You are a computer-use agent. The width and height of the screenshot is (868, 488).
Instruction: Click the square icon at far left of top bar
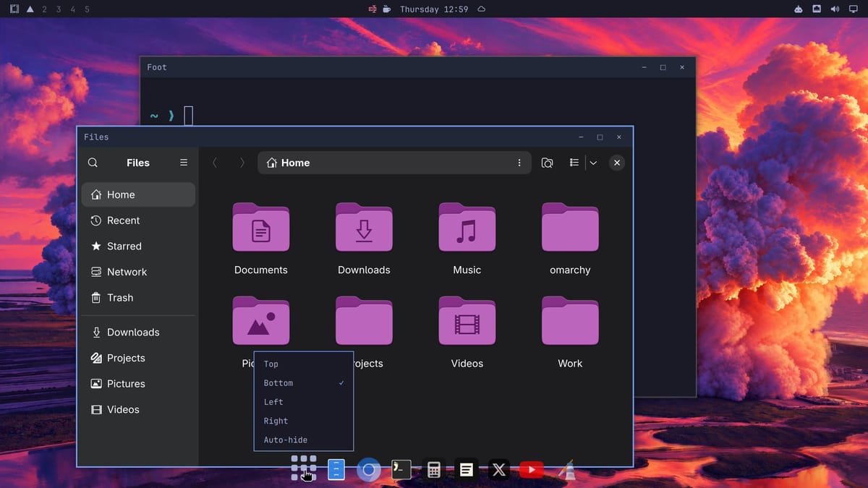[14, 9]
